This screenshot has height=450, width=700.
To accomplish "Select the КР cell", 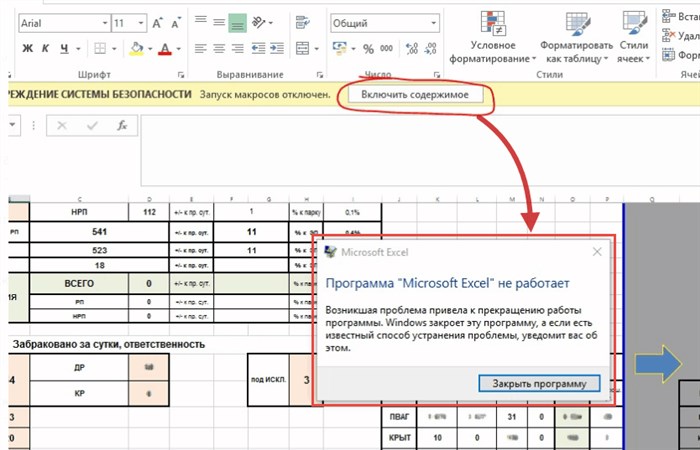I will tap(79, 393).
